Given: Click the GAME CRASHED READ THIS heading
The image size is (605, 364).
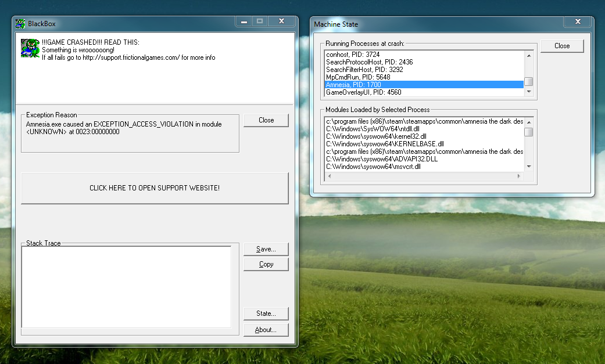Looking at the screenshot, I should [90, 42].
